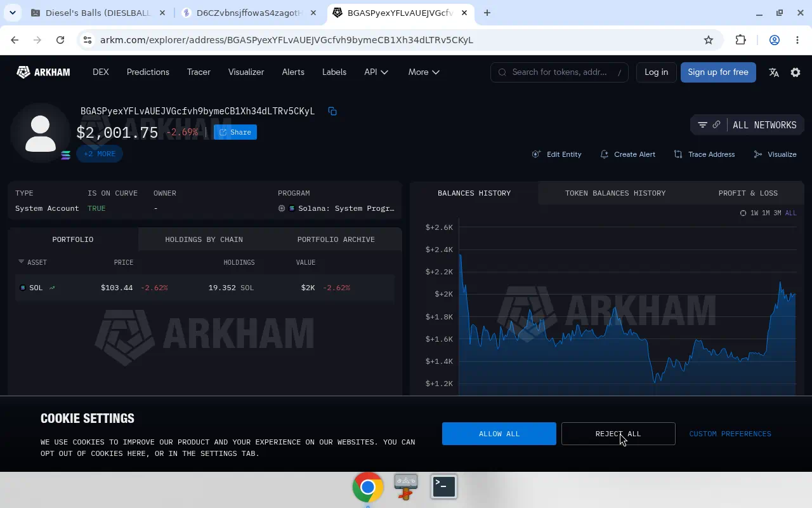Go back in browser history
The width and height of the screenshot is (812, 508).
click(x=15, y=40)
